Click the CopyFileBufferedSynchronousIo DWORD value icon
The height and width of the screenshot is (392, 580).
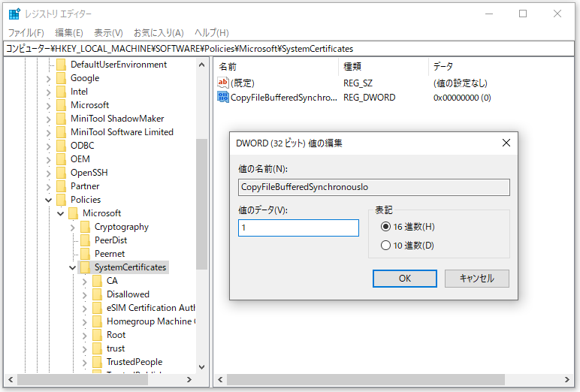pos(223,97)
